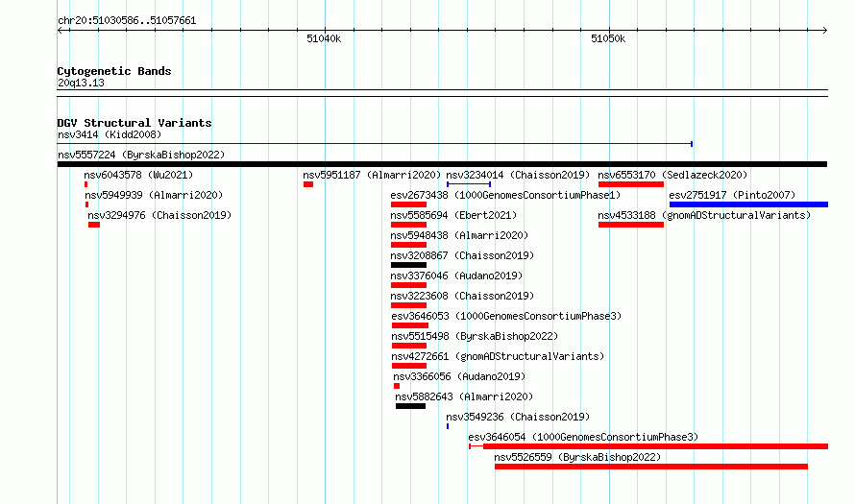Click the blue nsv3414 span line
Image resolution: width=855 pixels, height=504 pixels.
point(376,144)
